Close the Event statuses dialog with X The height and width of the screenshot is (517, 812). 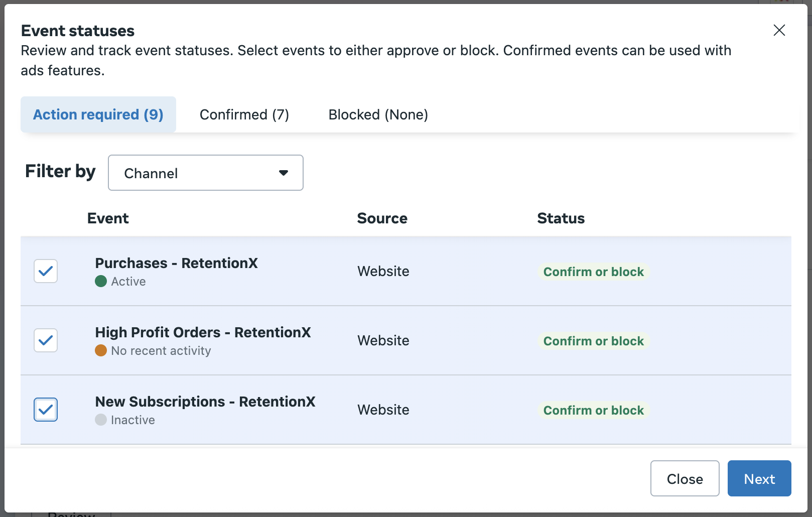click(x=779, y=30)
